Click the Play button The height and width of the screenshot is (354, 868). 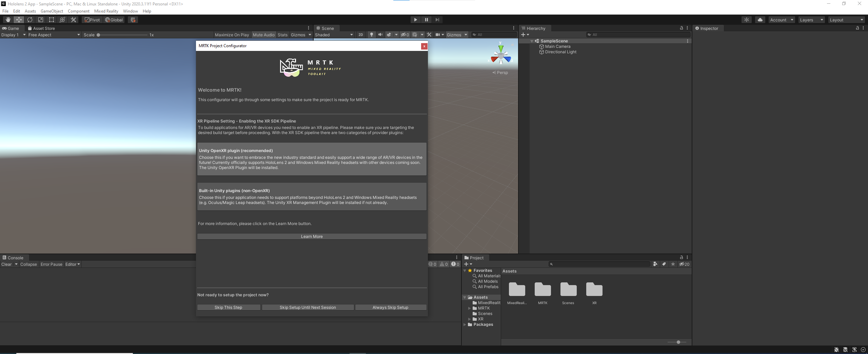point(415,20)
